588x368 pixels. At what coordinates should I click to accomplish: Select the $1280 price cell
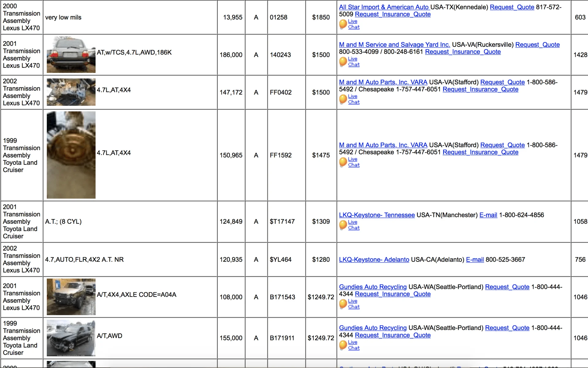[x=321, y=260]
